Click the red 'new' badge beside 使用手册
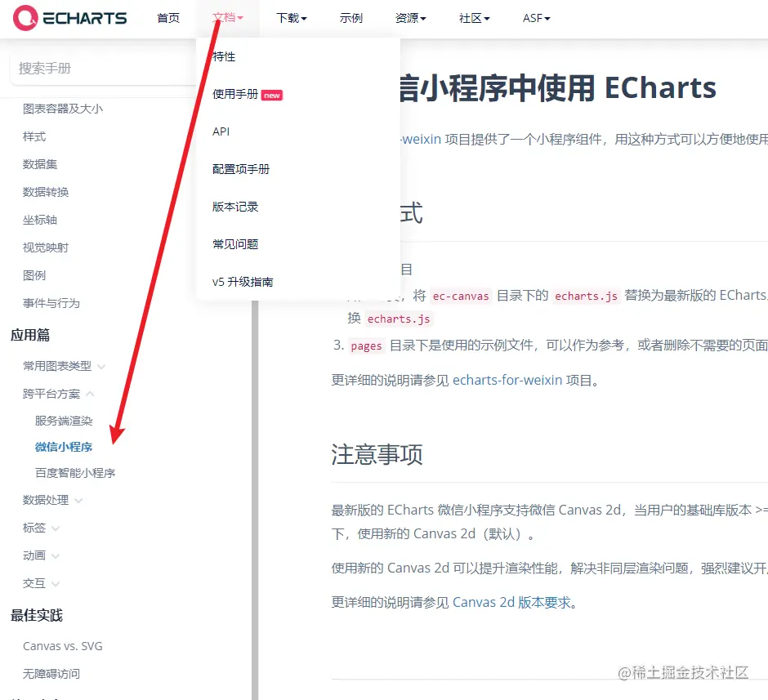Viewport: 768px width, 700px height. [271, 95]
